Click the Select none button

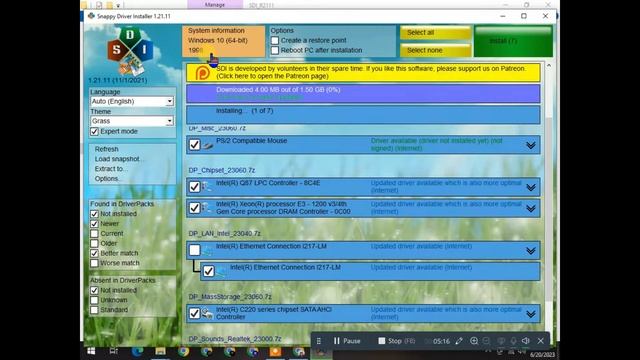click(436, 50)
